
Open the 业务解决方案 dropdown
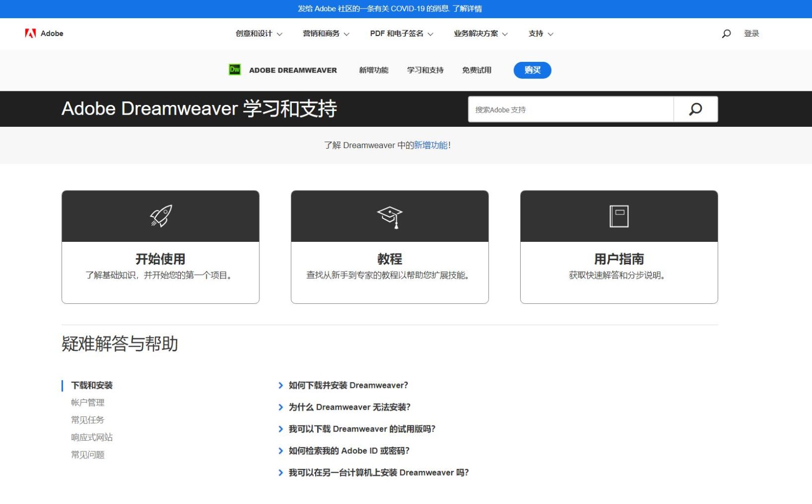tap(481, 33)
